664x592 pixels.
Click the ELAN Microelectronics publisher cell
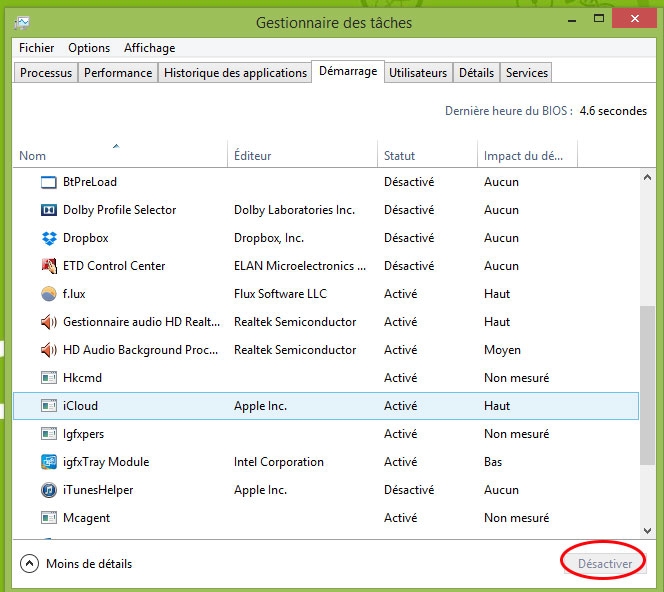point(300,266)
